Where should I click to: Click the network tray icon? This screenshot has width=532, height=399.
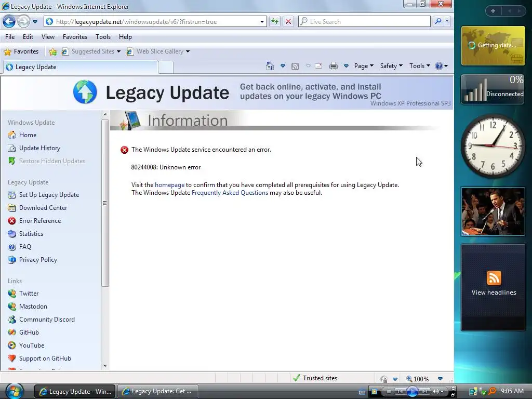pos(473,392)
